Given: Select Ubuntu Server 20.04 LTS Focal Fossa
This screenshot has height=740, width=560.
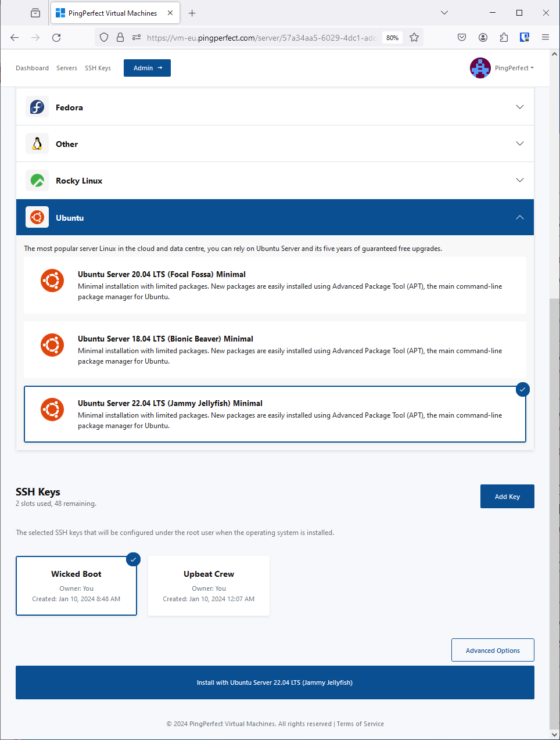Looking at the screenshot, I should pyautogui.click(x=275, y=285).
